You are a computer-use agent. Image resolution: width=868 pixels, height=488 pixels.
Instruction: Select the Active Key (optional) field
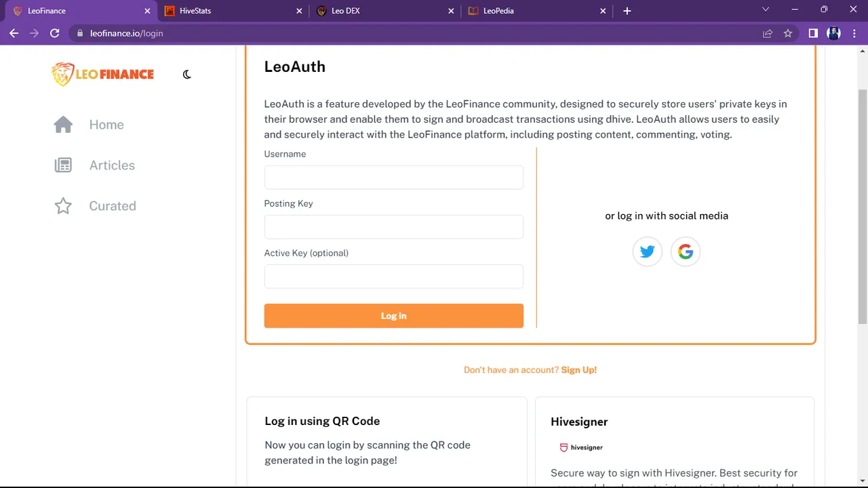394,277
